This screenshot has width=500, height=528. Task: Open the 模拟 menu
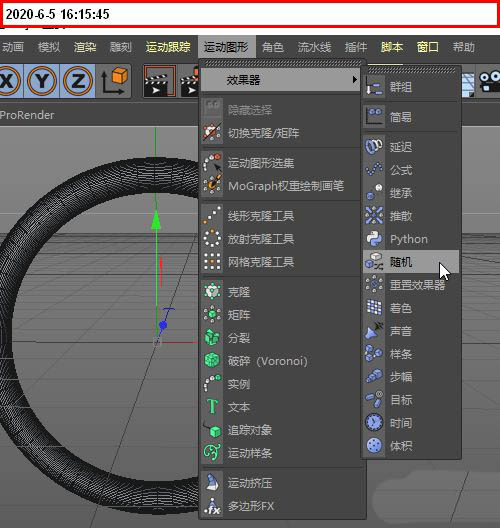tap(49, 47)
